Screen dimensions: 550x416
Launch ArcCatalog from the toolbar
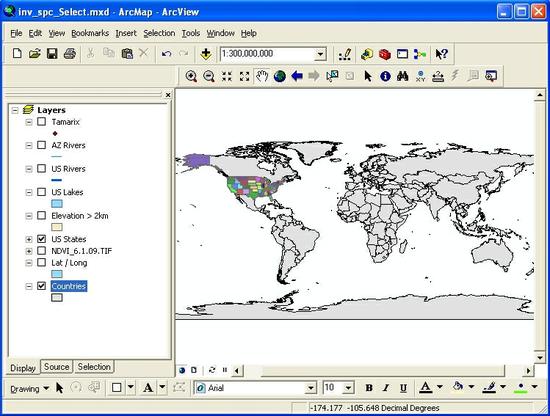tap(367, 54)
